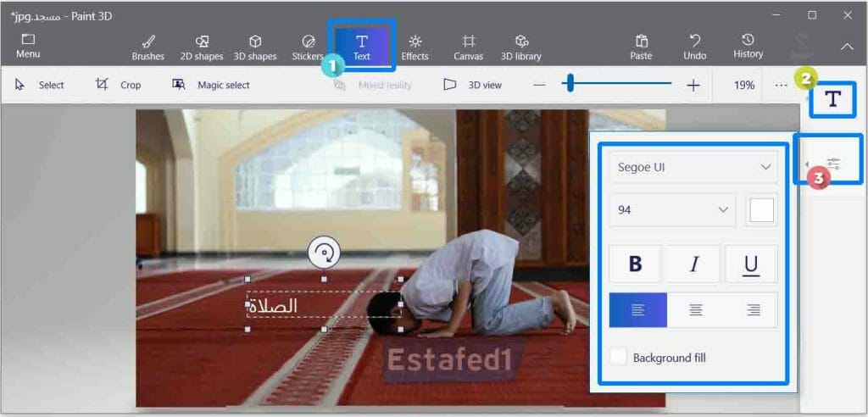Open the 3D shapes tool
Screen dimensions: 868x417
click(x=255, y=46)
